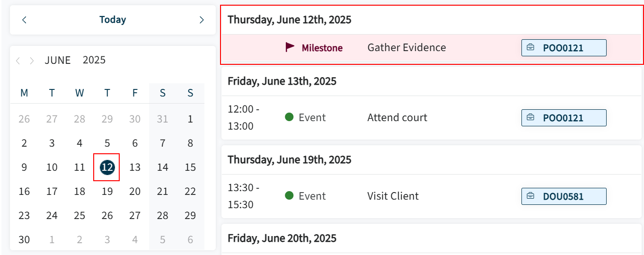
Task: Open case POO0121 from the Attend court row
Action: (564, 118)
